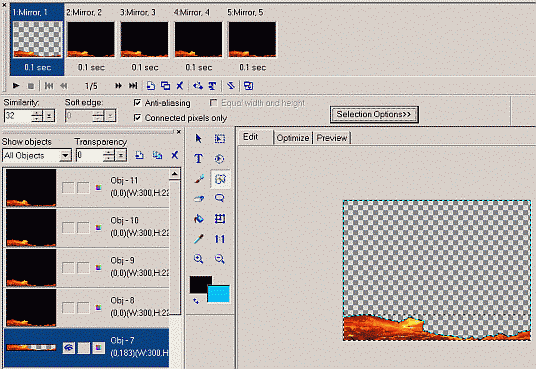
Task: Open the Transparency slider dropdown button
Action: (x=121, y=156)
